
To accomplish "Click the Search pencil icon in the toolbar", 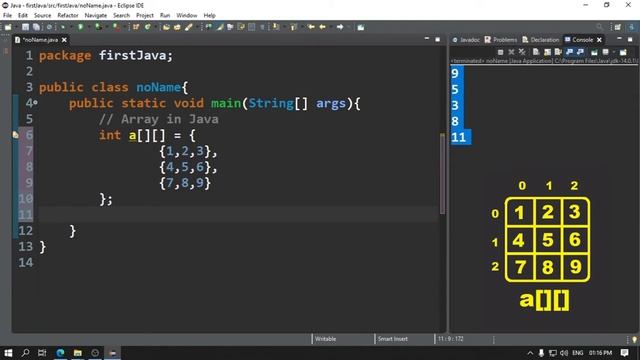I will pyautogui.click(x=189, y=27).
